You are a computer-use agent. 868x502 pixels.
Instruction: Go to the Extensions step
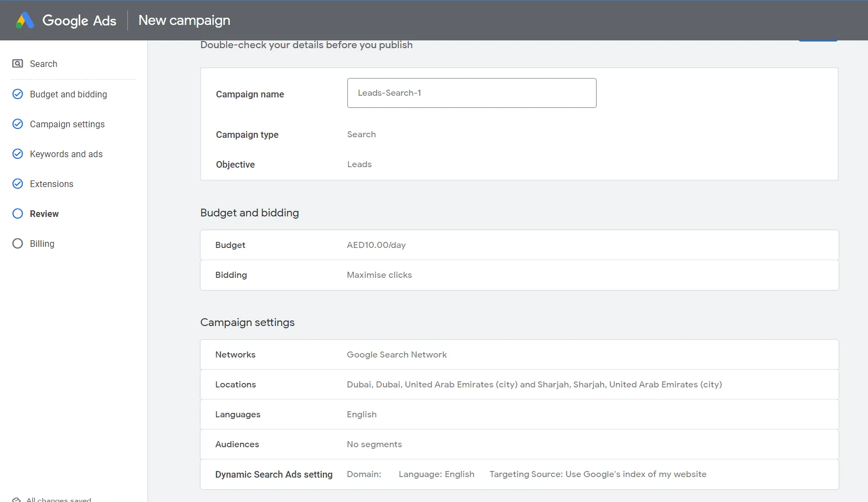click(x=52, y=184)
